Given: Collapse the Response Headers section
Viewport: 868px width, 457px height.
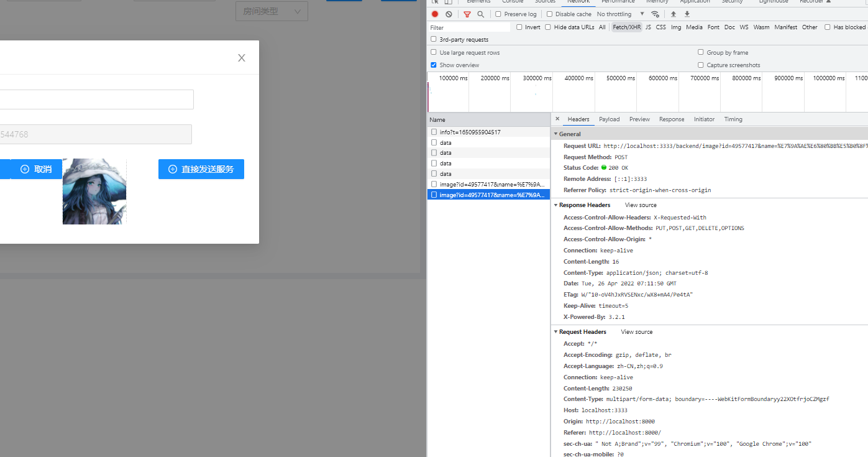Looking at the screenshot, I should coord(556,205).
